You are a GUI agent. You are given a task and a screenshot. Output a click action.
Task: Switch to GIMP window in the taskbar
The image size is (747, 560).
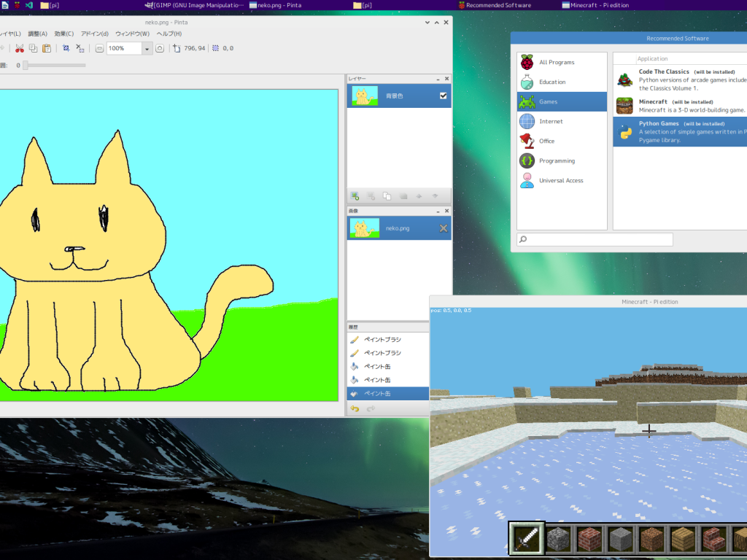pyautogui.click(x=194, y=5)
